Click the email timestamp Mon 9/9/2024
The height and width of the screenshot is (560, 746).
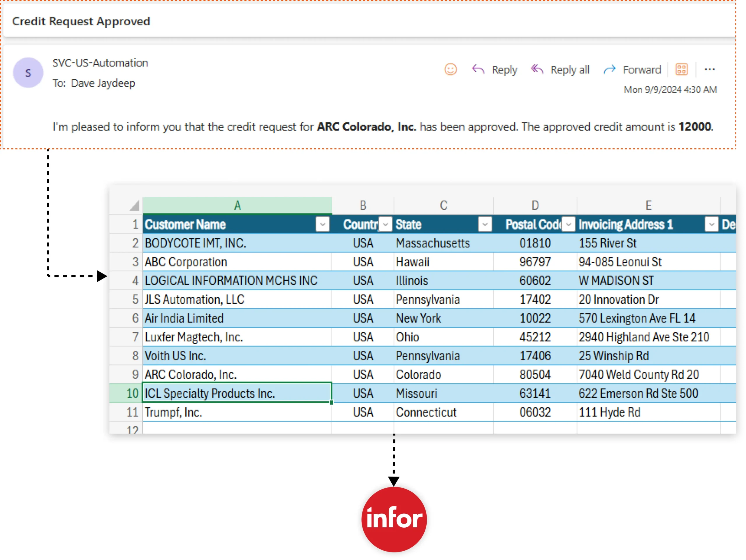coord(671,89)
